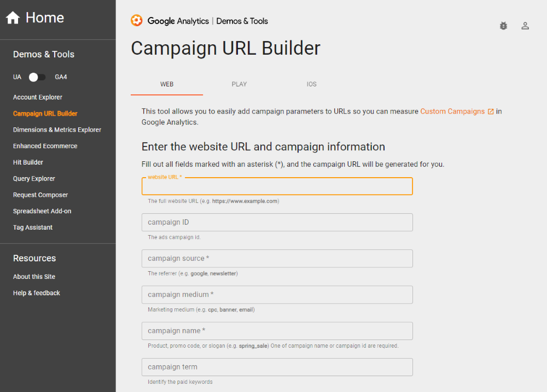Click the GA4 label next to the switch

pos(61,77)
